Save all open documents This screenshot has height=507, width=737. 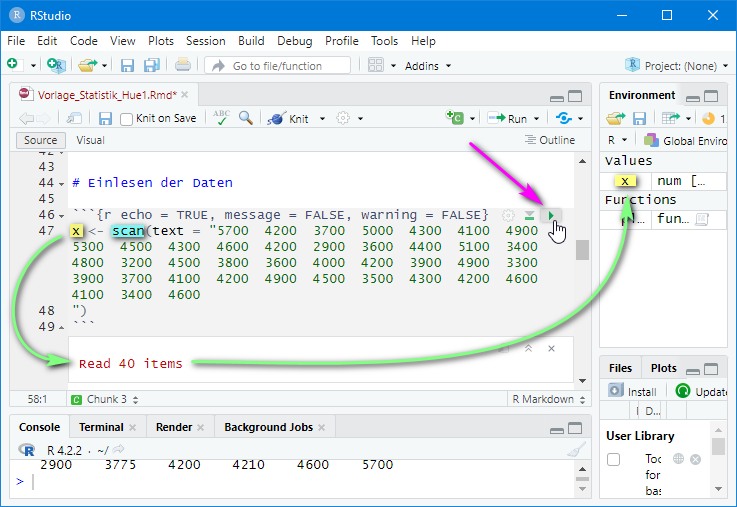(151, 65)
